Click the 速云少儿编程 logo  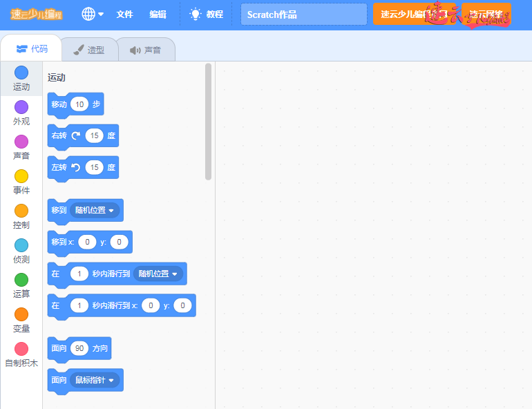coord(37,14)
